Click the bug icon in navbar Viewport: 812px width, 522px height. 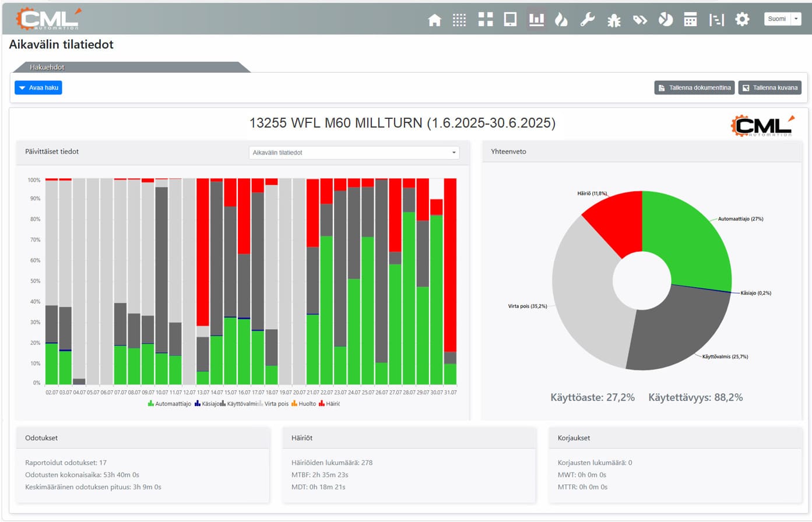point(614,21)
